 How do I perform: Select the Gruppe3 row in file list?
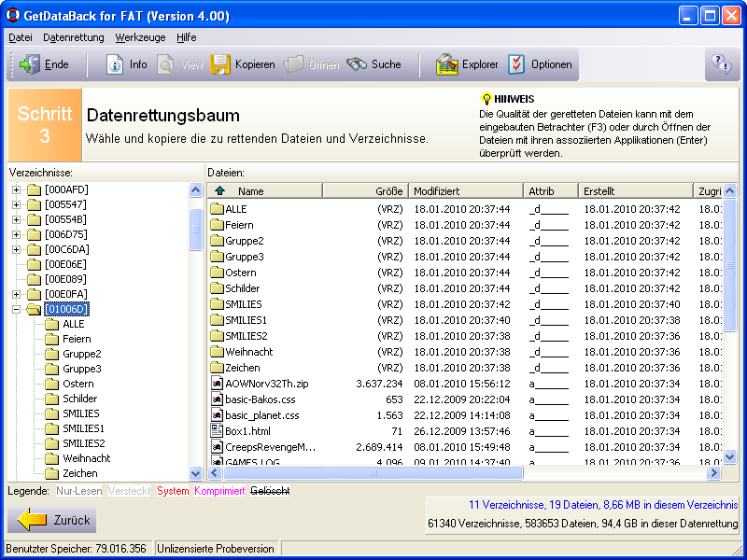point(464,257)
